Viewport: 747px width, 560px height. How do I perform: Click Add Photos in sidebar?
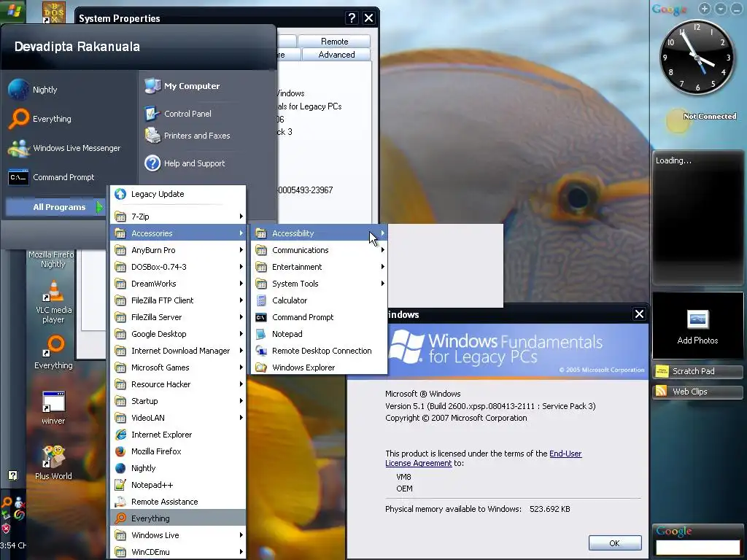[x=697, y=326]
